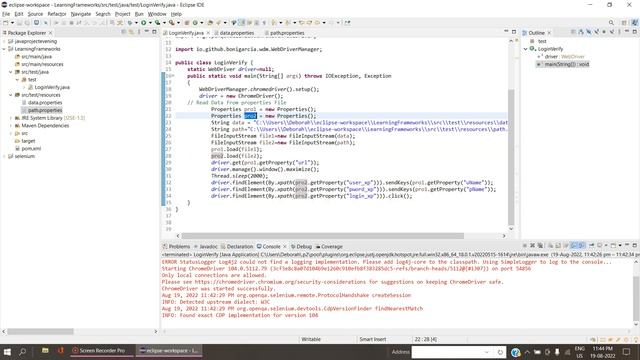Click Remove Launch X icon in Console
This screenshot has height=360, width=640.
[532, 246]
